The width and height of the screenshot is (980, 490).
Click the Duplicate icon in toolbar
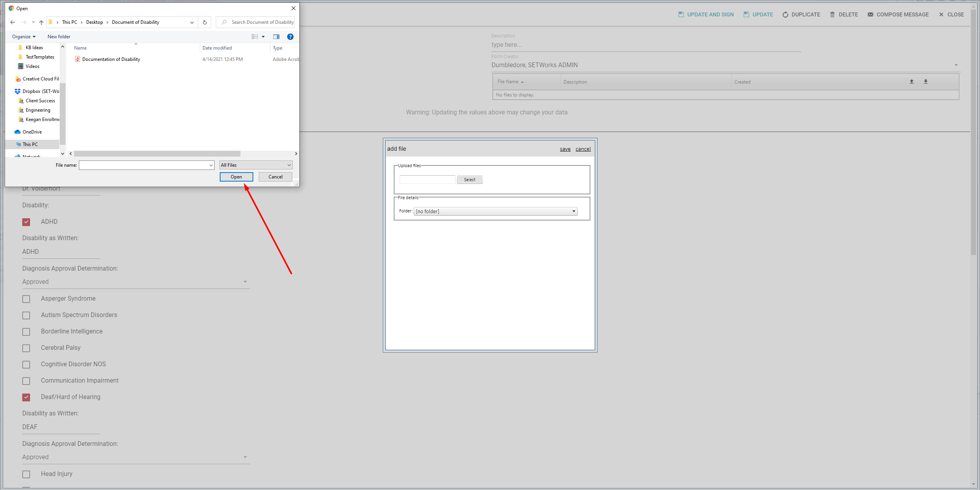point(785,14)
